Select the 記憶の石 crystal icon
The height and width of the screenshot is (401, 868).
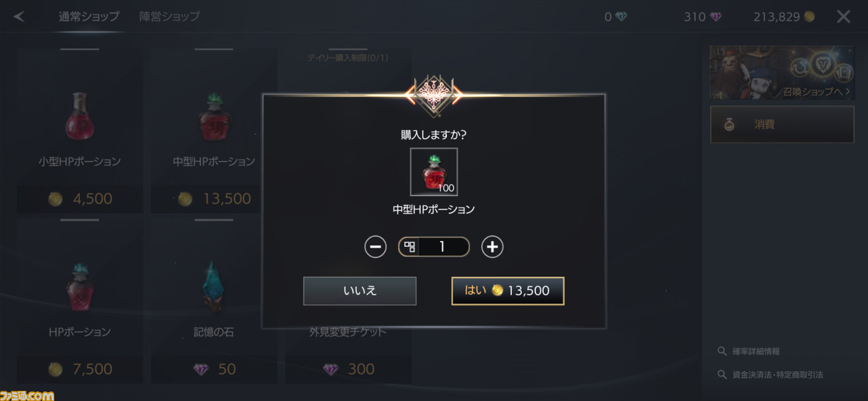tap(214, 286)
